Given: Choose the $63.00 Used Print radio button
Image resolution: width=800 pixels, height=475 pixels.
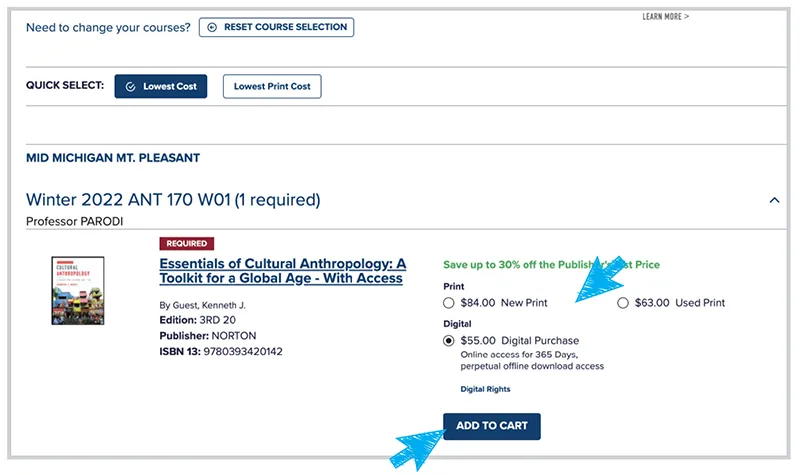Looking at the screenshot, I should tap(624, 302).
